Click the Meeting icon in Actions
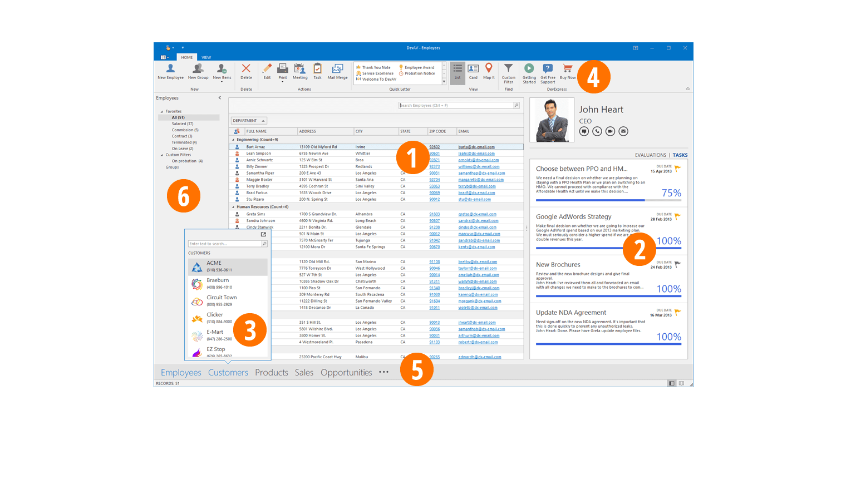 (300, 69)
